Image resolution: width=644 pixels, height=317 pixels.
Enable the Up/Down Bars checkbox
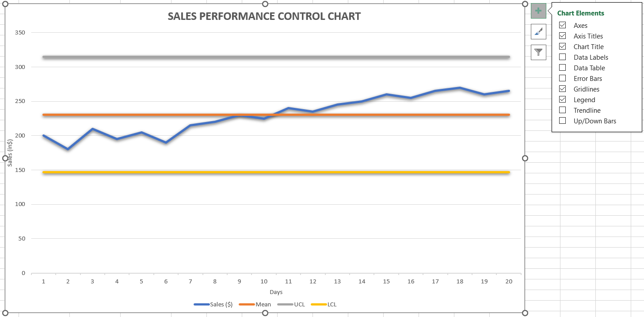563,121
